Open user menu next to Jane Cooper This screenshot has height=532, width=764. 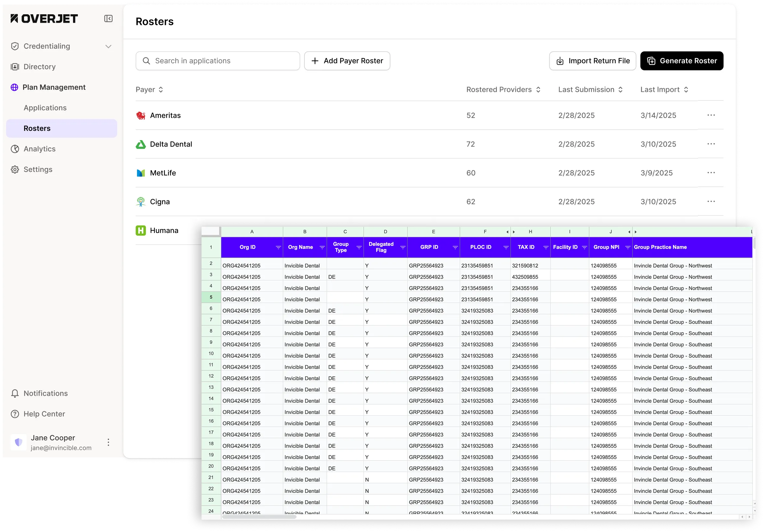pos(108,442)
